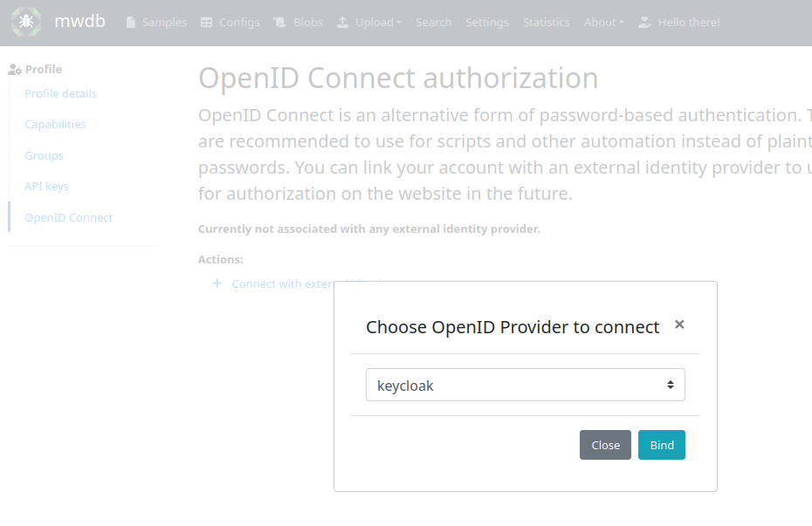Click the mwdb brand title
Viewport: 812px width, 526px height.
pyautogui.click(x=79, y=21)
